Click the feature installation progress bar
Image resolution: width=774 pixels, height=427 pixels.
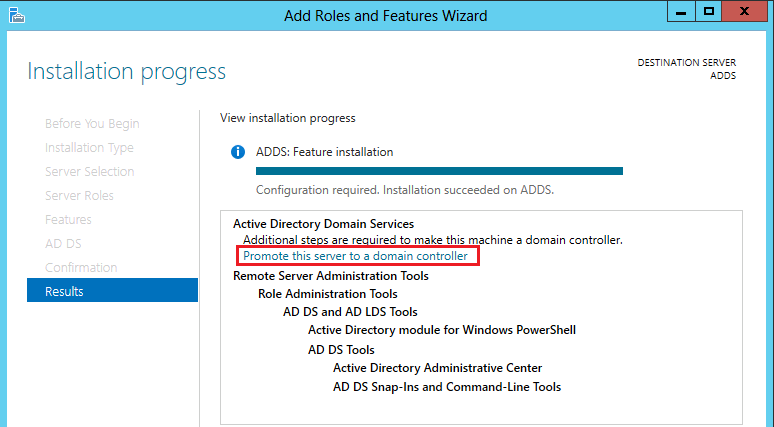pyautogui.click(x=439, y=171)
